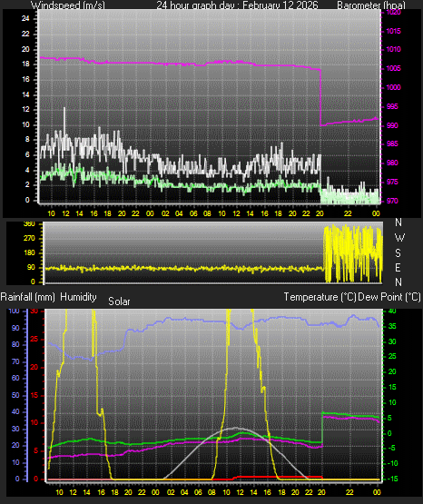Click the 'Humidity' label
The height and width of the screenshot is (504, 423).
click(78, 297)
